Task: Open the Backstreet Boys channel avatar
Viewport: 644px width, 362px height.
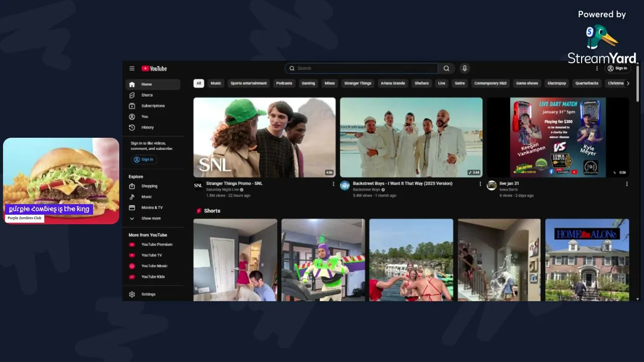Action: [345, 186]
